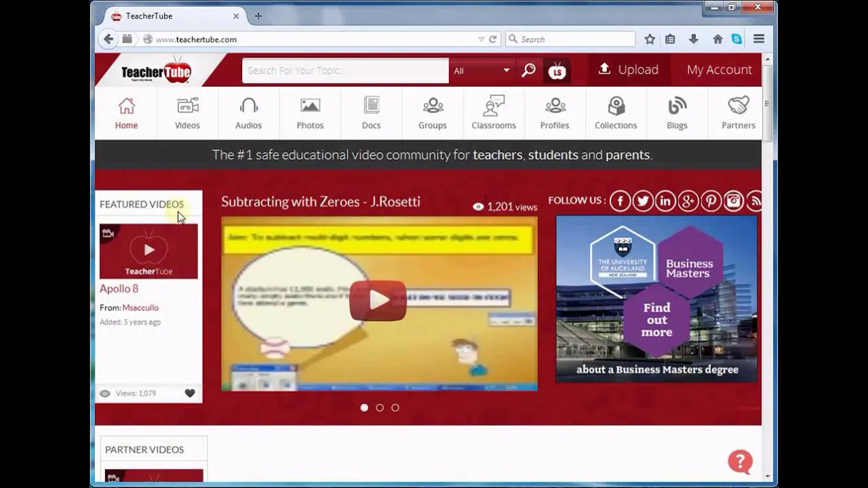Select the third carousel dot
This screenshot has width=868, height=488.
[395, 407]
